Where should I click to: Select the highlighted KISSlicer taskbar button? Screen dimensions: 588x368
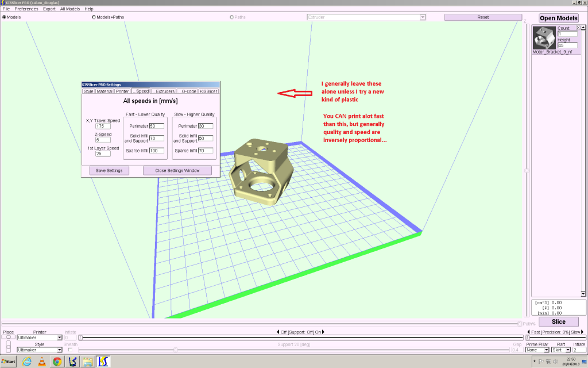coord(103,361)
